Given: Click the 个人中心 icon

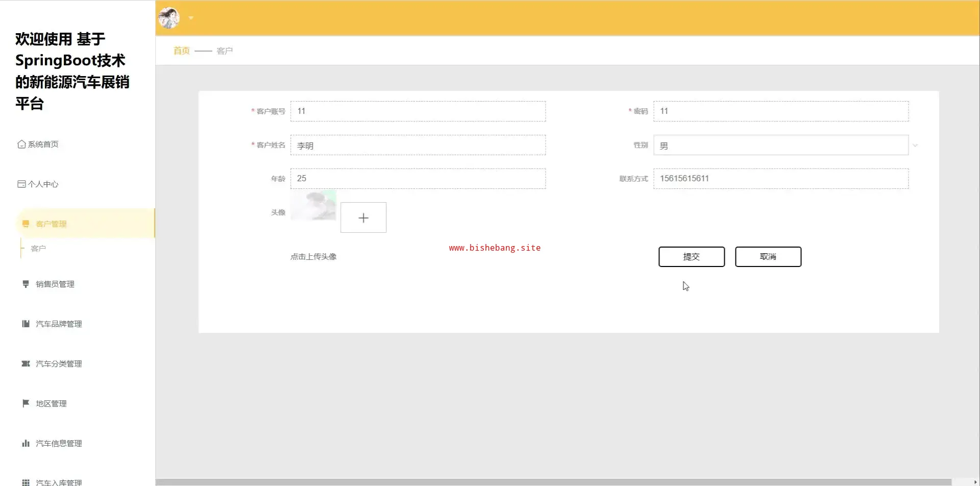Looking at the screenshot, I should pos(21,184).
